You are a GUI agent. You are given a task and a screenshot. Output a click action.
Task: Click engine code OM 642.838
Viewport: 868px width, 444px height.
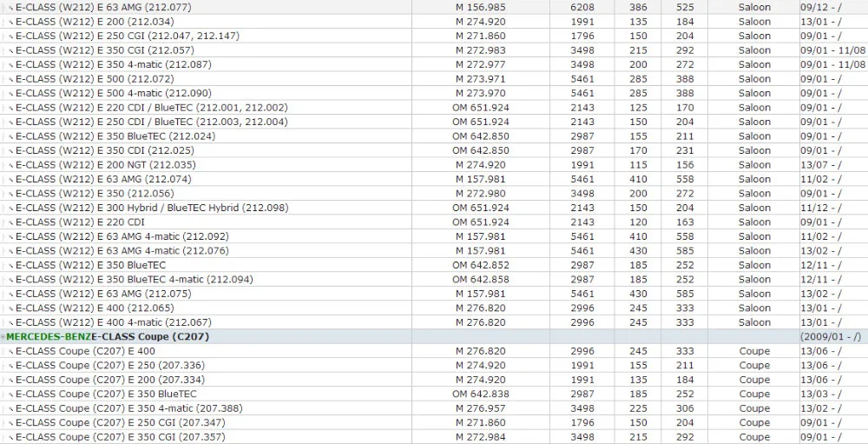[x=481, y=394]
